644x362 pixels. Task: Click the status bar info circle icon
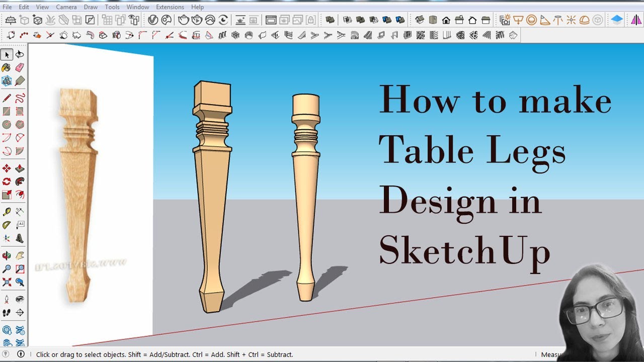[21, 354]
